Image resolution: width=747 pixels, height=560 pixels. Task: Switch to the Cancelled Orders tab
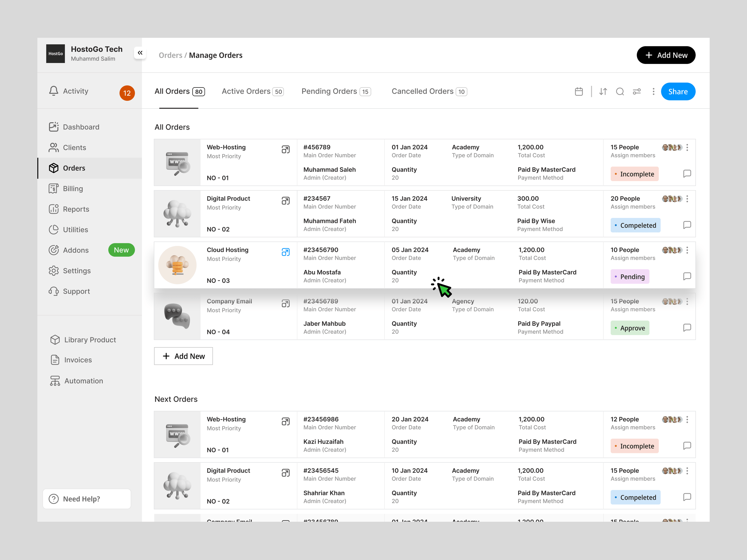coord(429,92)
